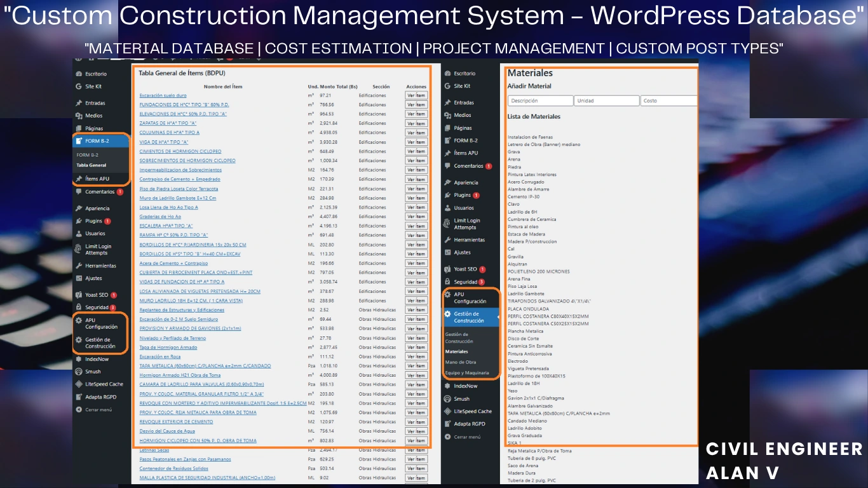Click Seguridad lock icon in Tabla General window
The width and height of the screenshot is (868, 488).
tap(79, 308)
